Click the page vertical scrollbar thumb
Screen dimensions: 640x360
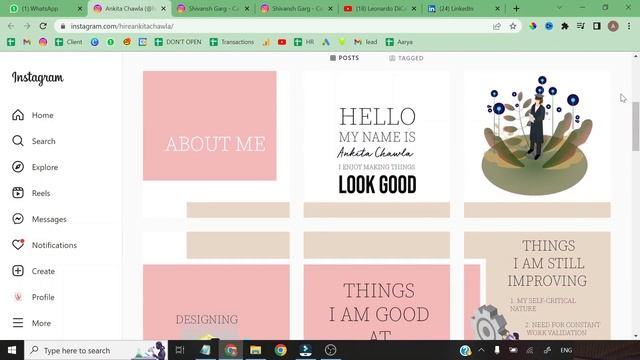pos(636,127)
